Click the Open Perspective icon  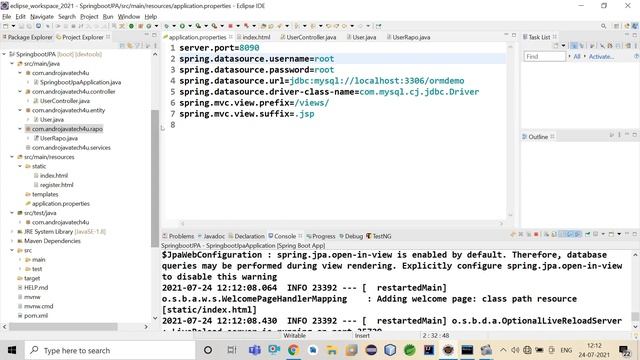616,26
